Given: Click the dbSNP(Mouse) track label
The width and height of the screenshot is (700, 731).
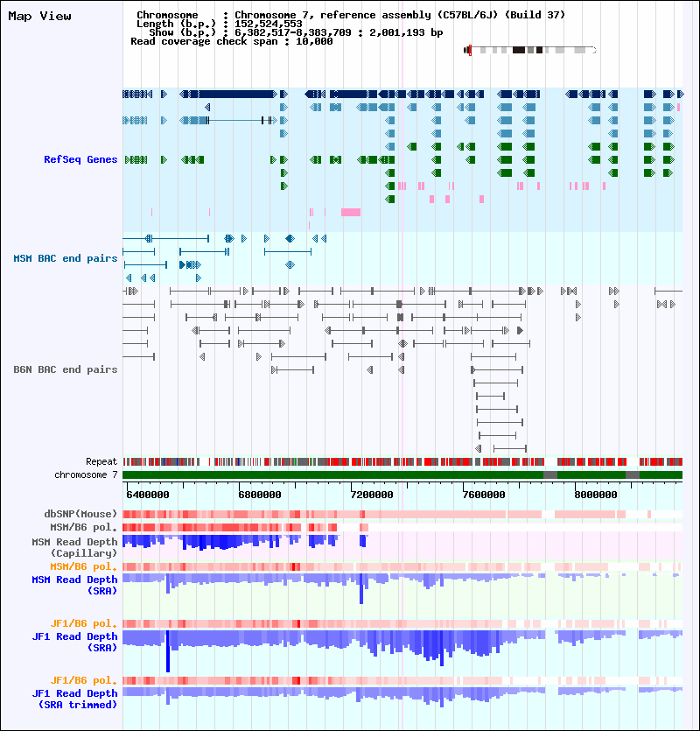Looking at the screenshot, I should pos(80,514).
